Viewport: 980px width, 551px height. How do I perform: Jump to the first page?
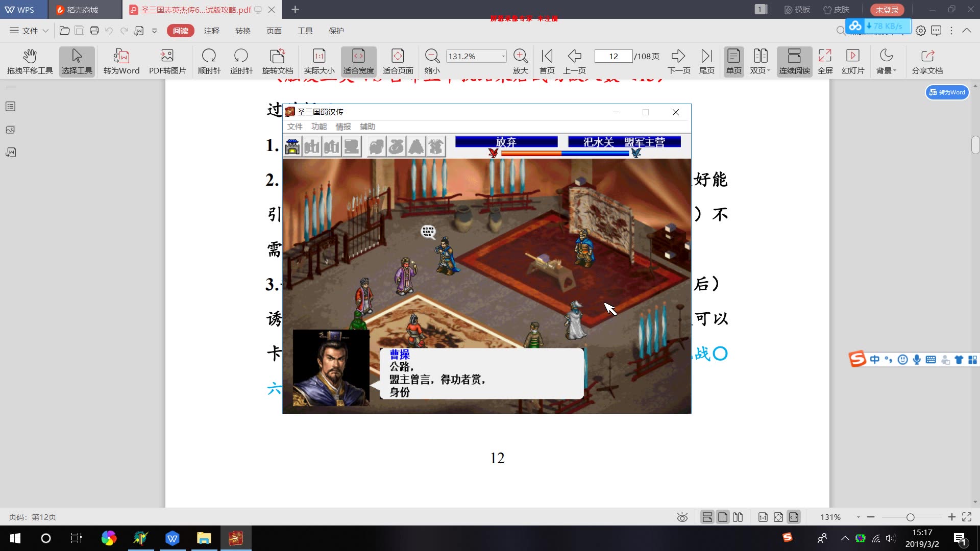[547, 62]
